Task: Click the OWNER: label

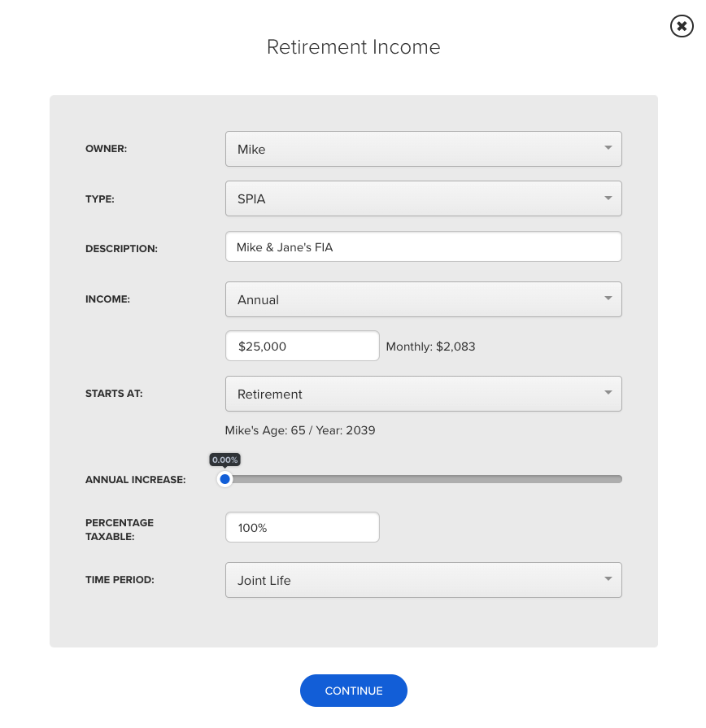Action: pos(106,149)
